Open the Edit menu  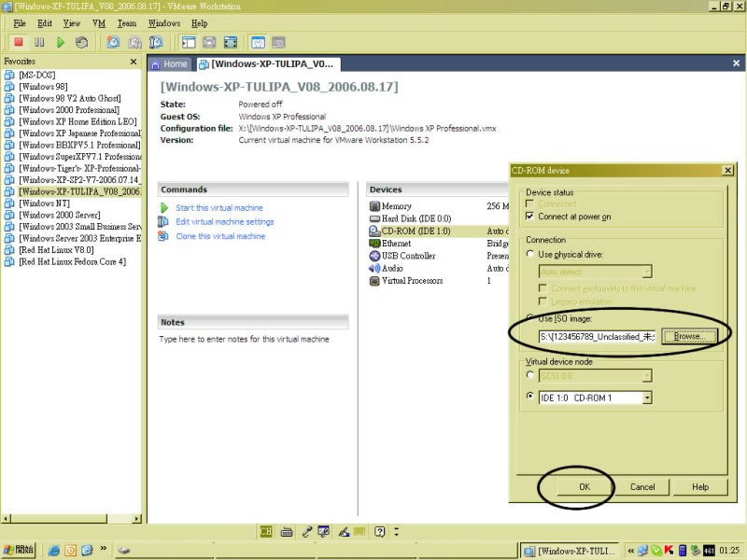(x=45, y=23)
